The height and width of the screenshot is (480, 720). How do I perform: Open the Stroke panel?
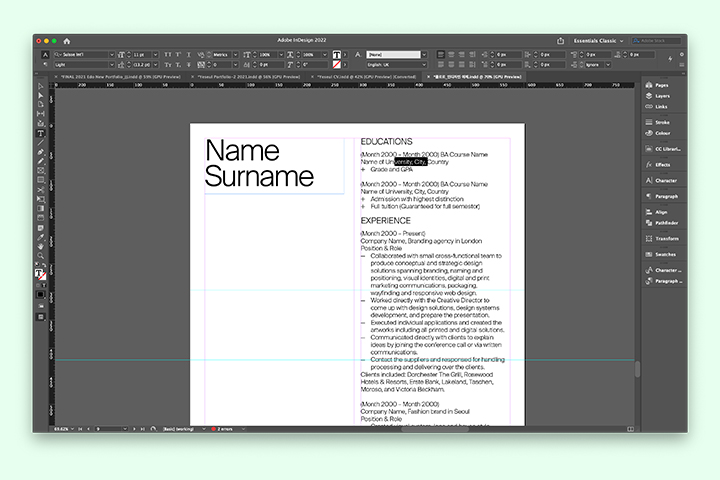(657, 122)
